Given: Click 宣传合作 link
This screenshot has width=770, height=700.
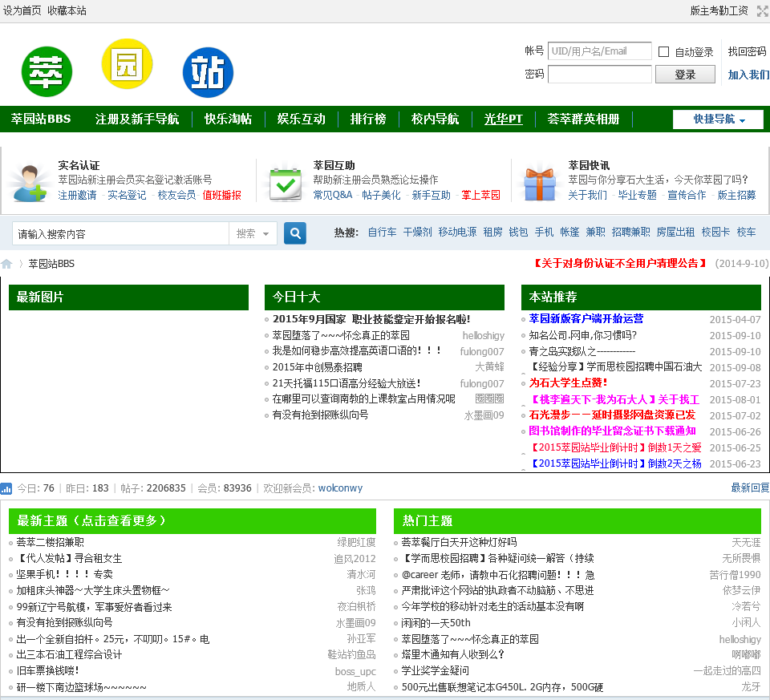Looking at the screenshot, I should [687, 195].
